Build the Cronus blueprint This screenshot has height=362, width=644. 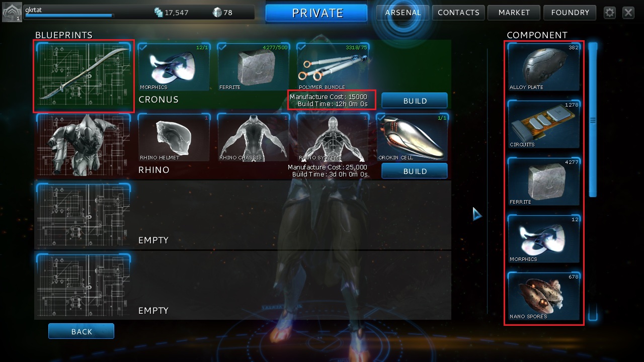pos(415,101)
